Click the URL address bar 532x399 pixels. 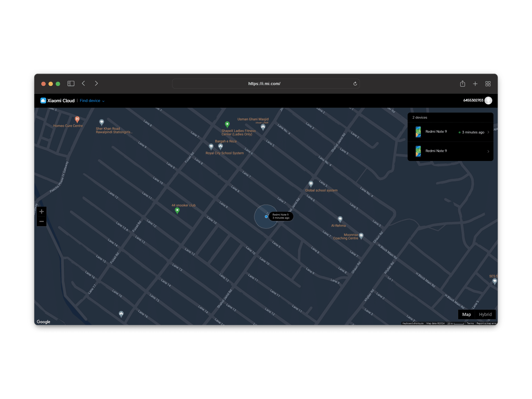(x=264, y=84)
